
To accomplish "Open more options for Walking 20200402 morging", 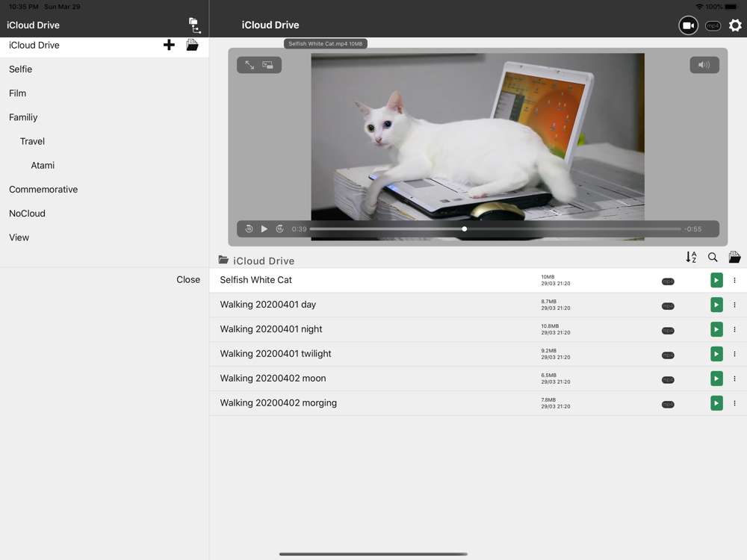I will click(x=734, y=403).
